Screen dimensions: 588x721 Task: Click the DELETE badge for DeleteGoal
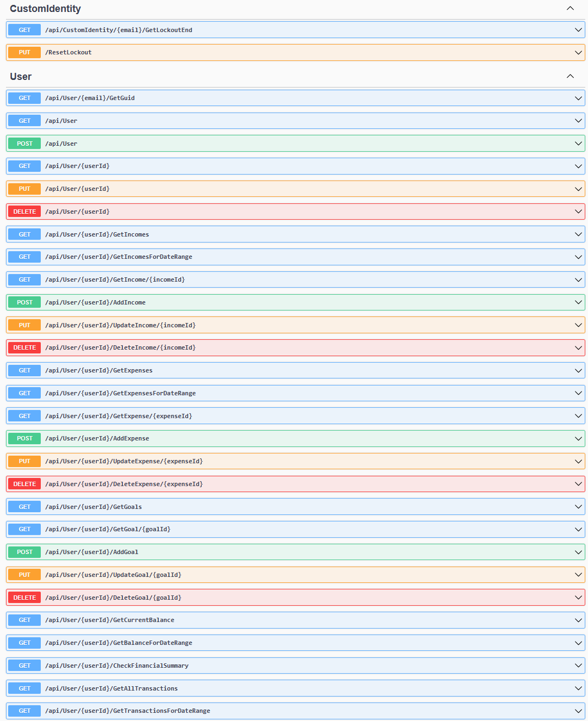pyautogui.click(x=24, y=598)
